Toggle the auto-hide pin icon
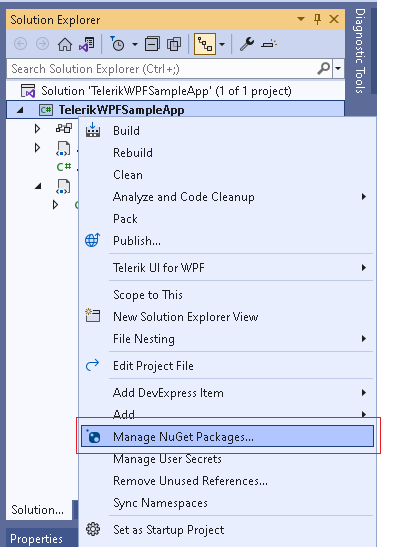 pyautogui.click(x=317, y=19)
